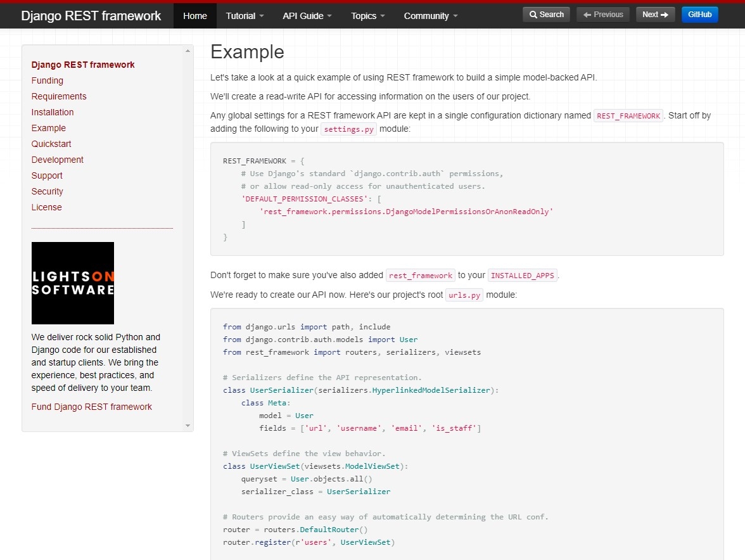Jump to the Support section in sidebar
745x560 pixels.
click(47, 175)
